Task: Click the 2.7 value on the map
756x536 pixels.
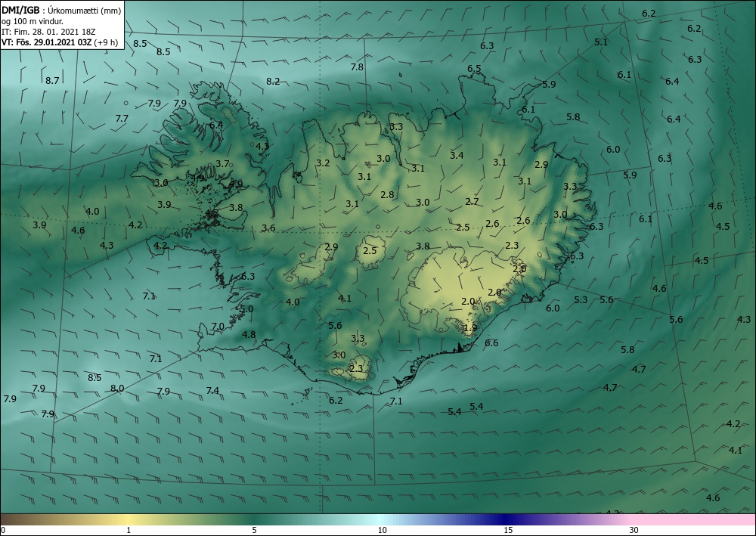Action: (472, 202)
